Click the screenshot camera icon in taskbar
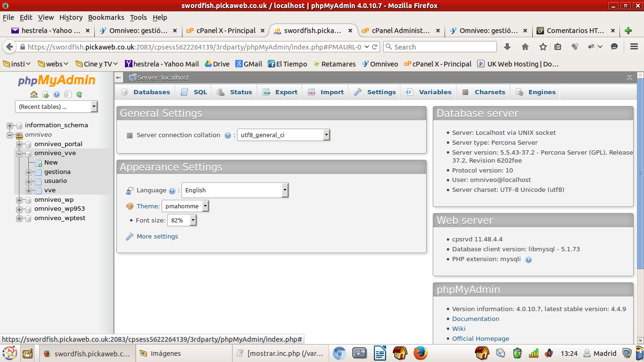The image size is (644, 362). coord(360,353)
